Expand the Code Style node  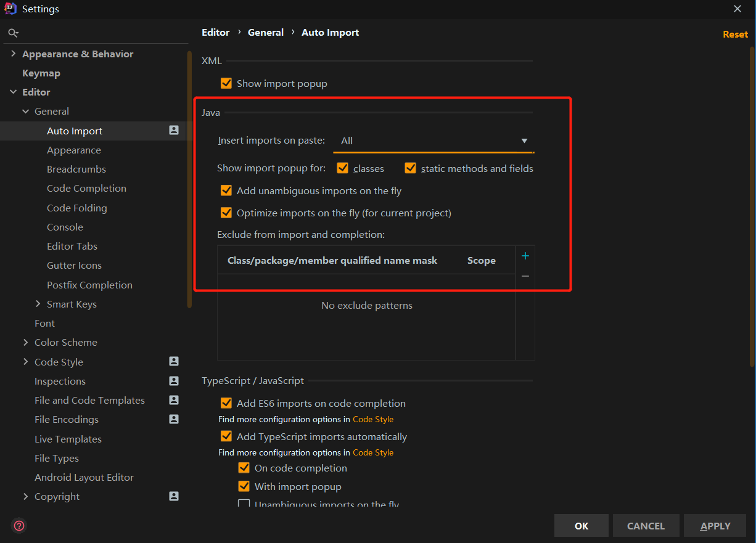[25, 362]
